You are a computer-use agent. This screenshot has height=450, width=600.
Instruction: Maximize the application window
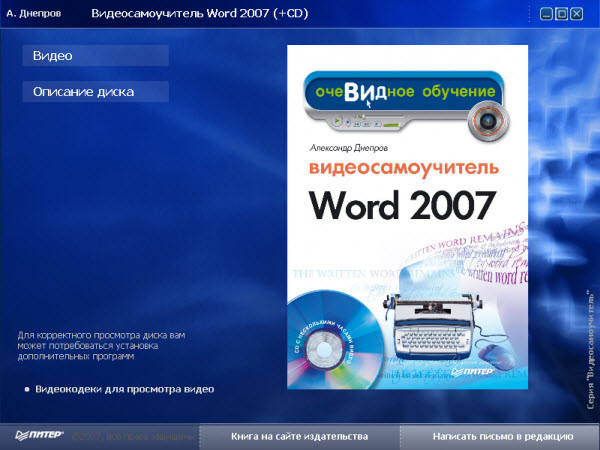561,14
